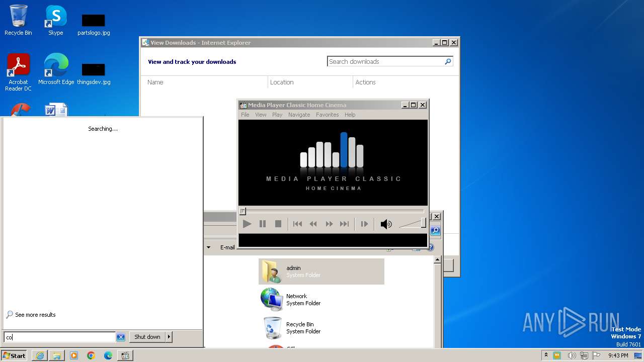Click See more results link
Viewport: 644px width, 362px height.
[35, 315]
